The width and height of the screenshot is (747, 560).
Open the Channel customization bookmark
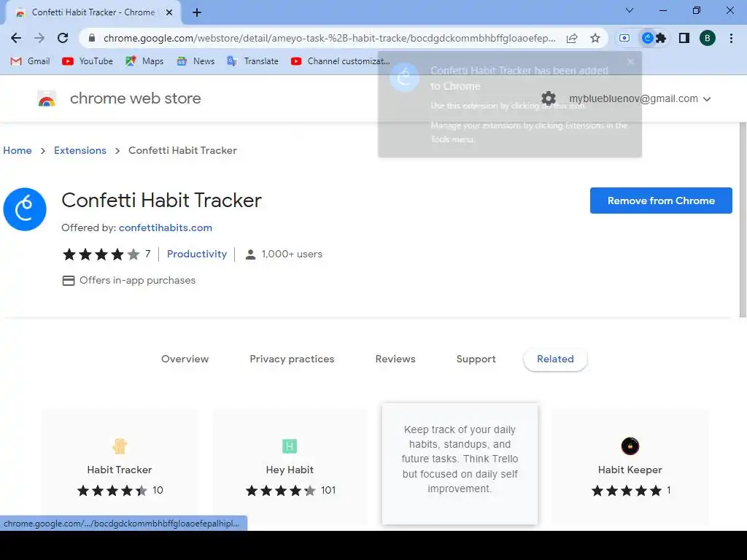click(340, 61)
